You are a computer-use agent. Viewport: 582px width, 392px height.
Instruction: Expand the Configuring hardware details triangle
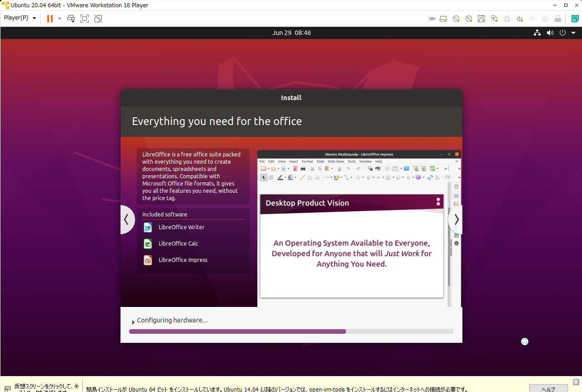point(133,322)
